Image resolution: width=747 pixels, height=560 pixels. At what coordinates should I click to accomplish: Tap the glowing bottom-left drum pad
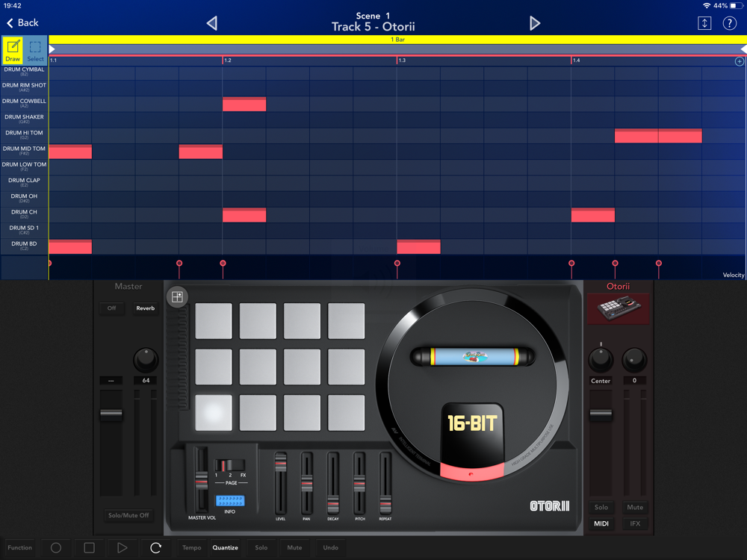click(214, 412)
